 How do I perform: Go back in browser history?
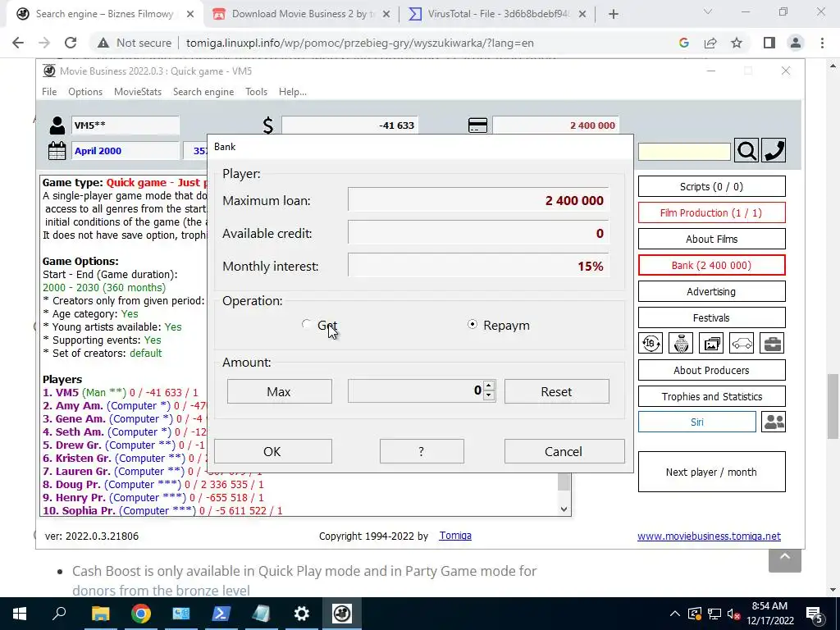(18, 43)
